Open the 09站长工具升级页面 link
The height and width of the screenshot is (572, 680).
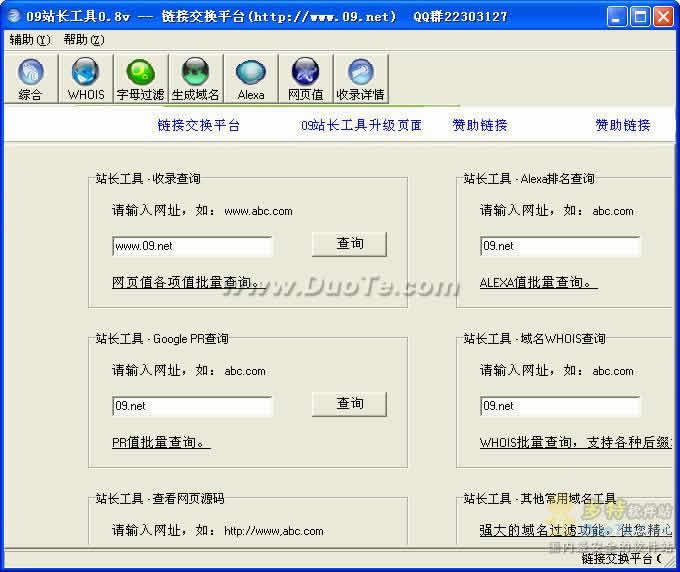click(x=361, y=125)
